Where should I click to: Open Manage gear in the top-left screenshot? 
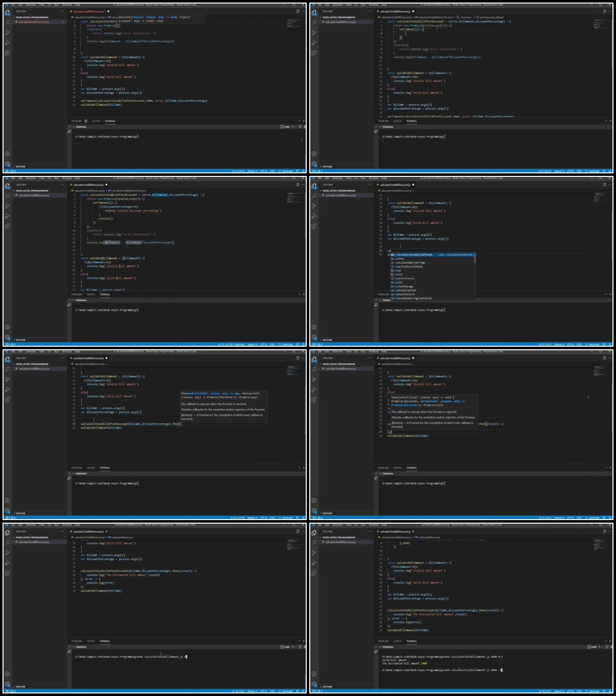pyautogui.click(x=7, y=164)
